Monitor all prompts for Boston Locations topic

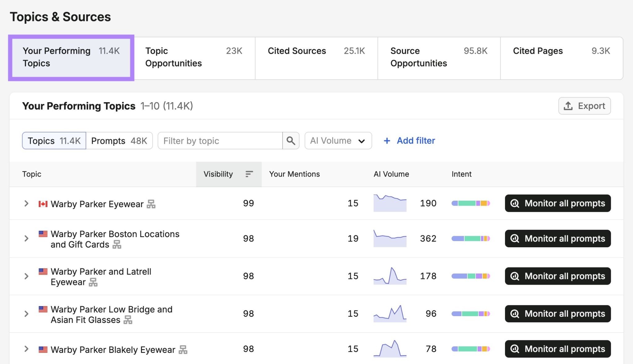558,238
